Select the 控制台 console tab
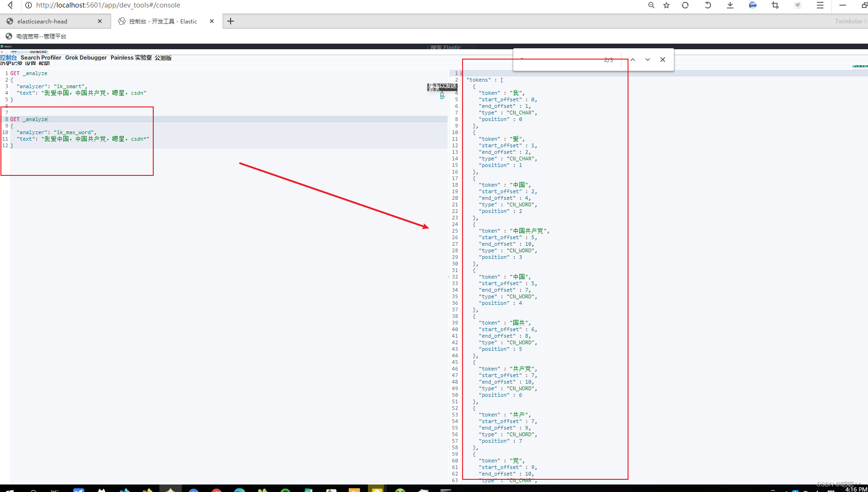868x492 pixels. pyautogui.click(x=8, y=58)
